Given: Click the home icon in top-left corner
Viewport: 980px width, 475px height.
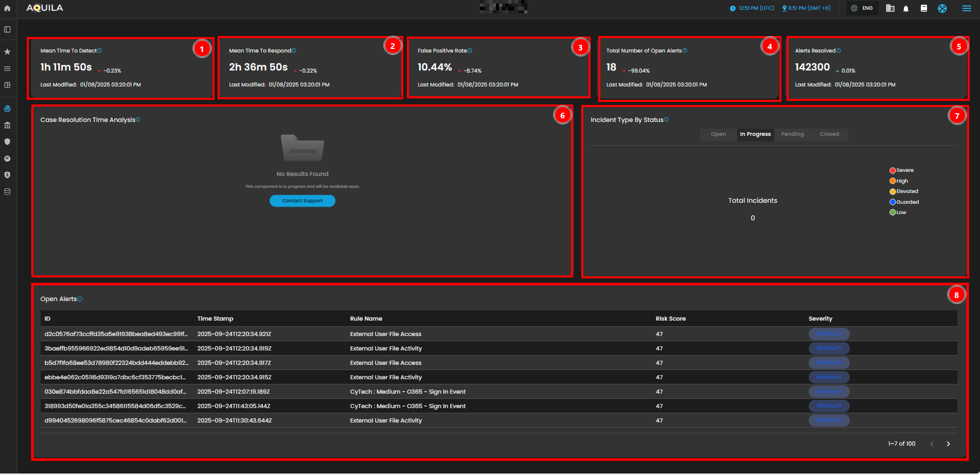Looking at the screenshot, I should click(7, 8).
